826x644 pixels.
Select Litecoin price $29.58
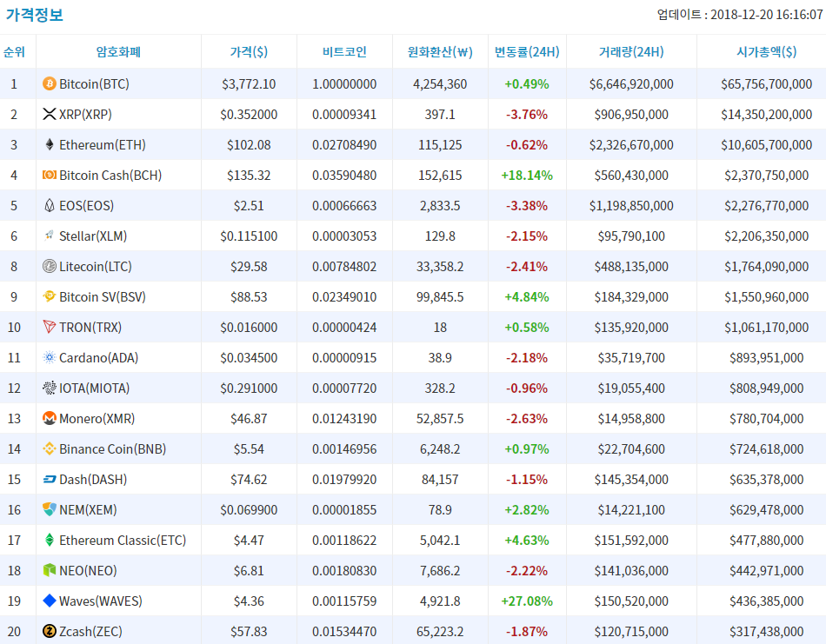click(x=249, y=267)
